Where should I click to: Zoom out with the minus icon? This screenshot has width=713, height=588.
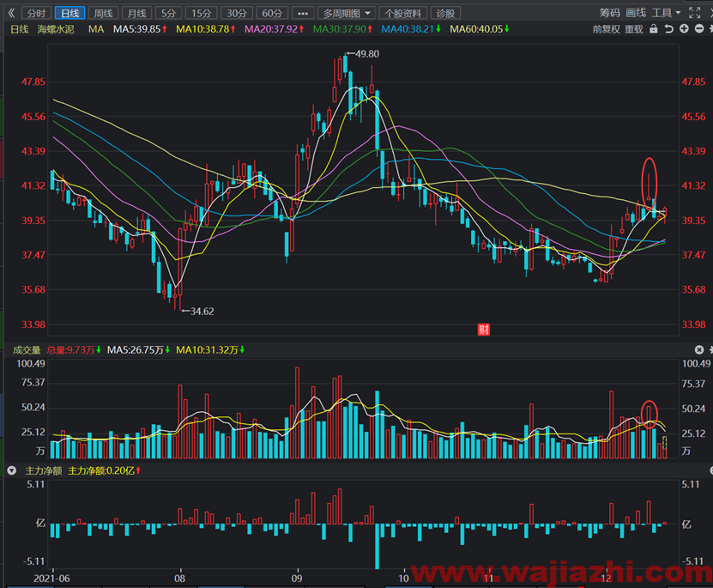[699, 28]
